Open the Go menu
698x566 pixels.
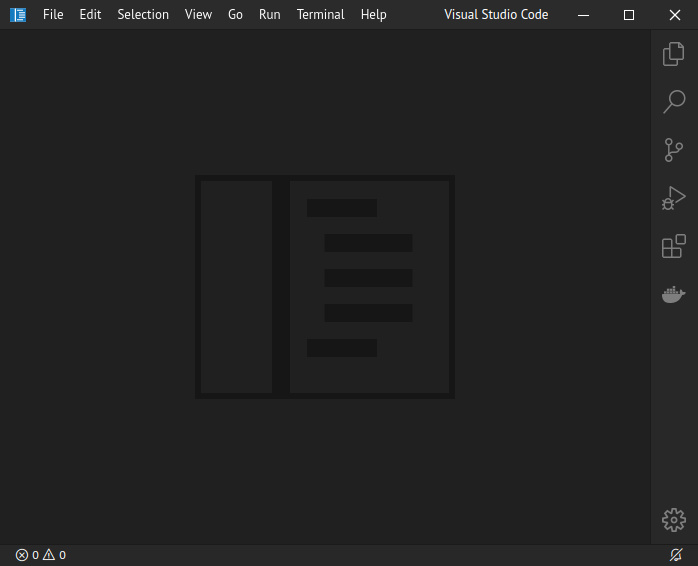tap(235, 15)
